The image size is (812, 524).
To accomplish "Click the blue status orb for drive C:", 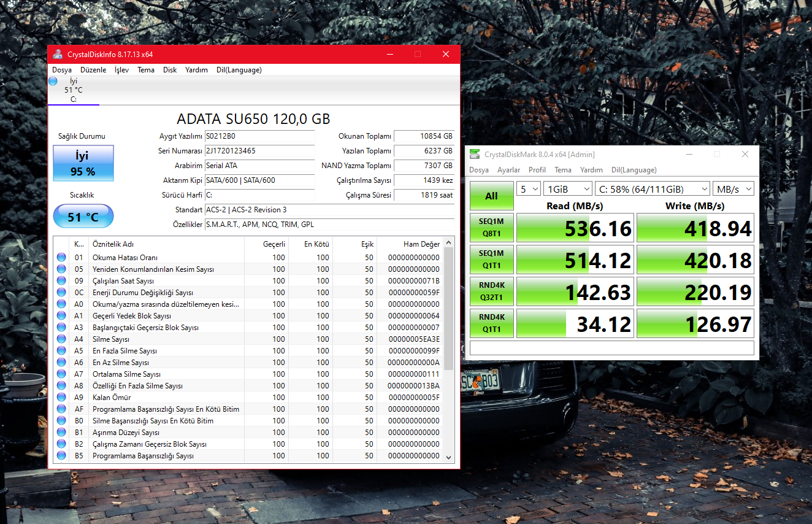I will [x=53, y=81].
